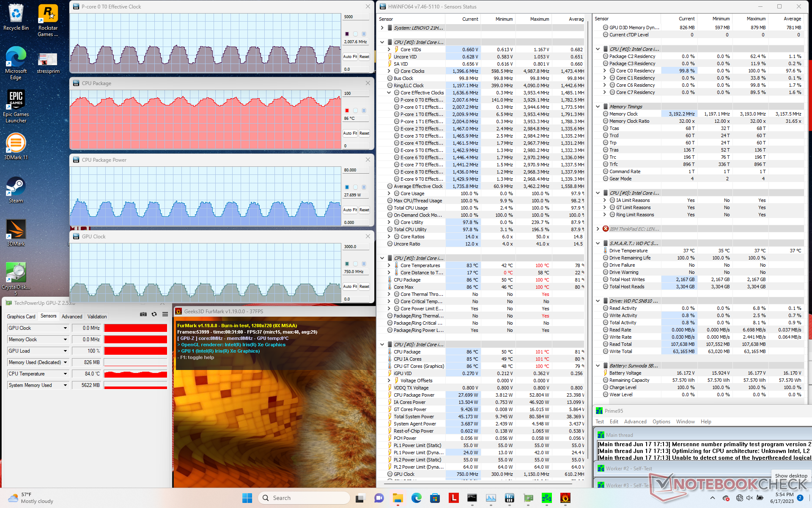Screen dimensions: 812x508
Task: Click the taskbar Search box
Action: point(304,498)
